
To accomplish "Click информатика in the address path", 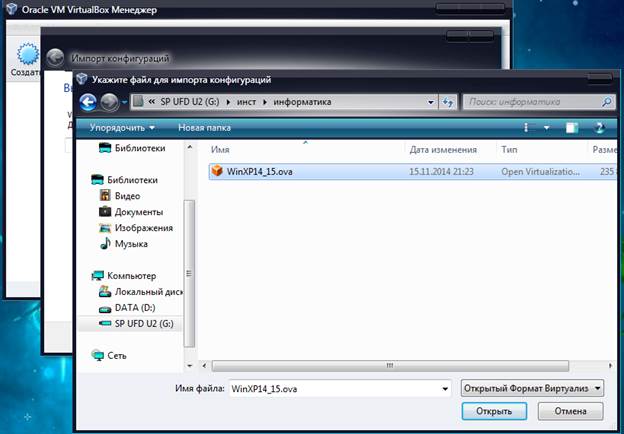I will pos(302,102).
